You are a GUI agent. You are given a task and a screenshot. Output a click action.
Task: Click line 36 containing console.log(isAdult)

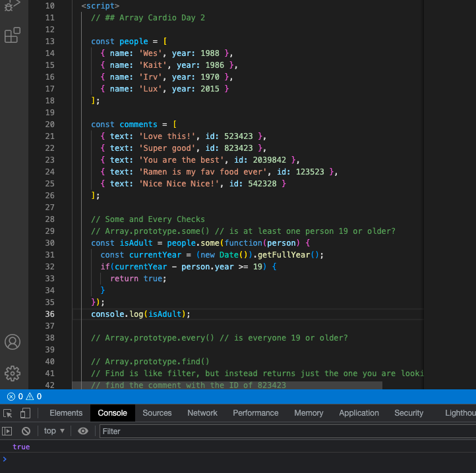(140, 314)
